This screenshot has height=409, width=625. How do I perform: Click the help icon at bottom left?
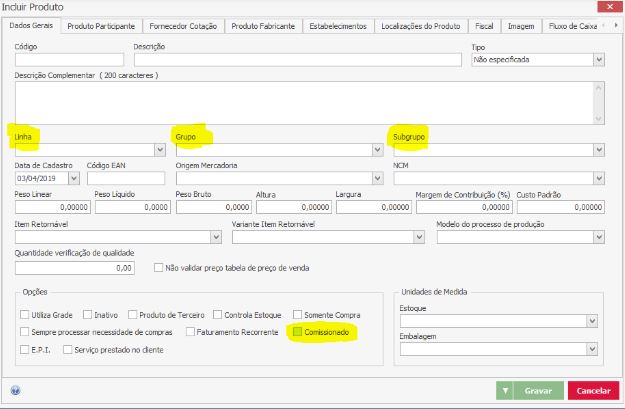16,391
